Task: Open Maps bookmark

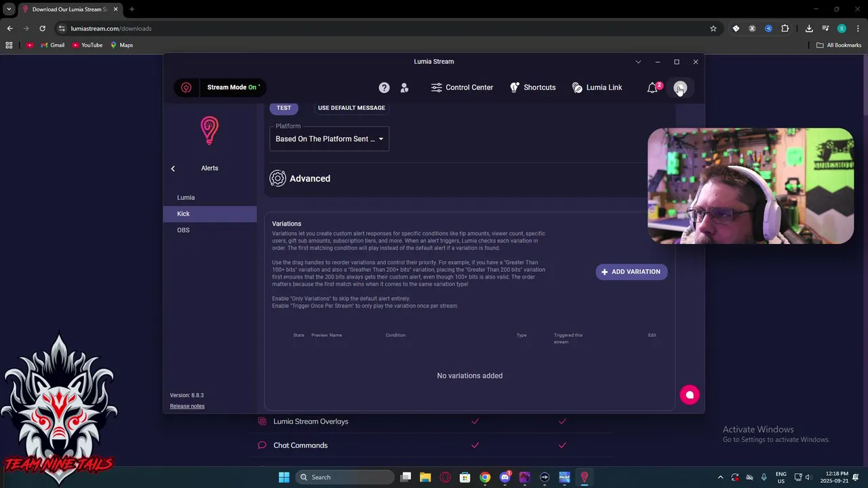Action: click(x=121, y=45)
